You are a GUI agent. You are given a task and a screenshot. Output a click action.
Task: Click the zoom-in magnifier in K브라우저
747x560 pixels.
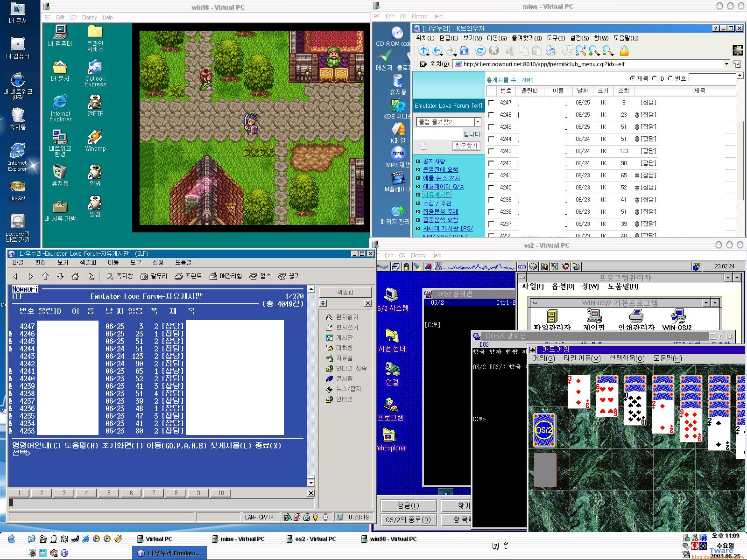point(594,51)
